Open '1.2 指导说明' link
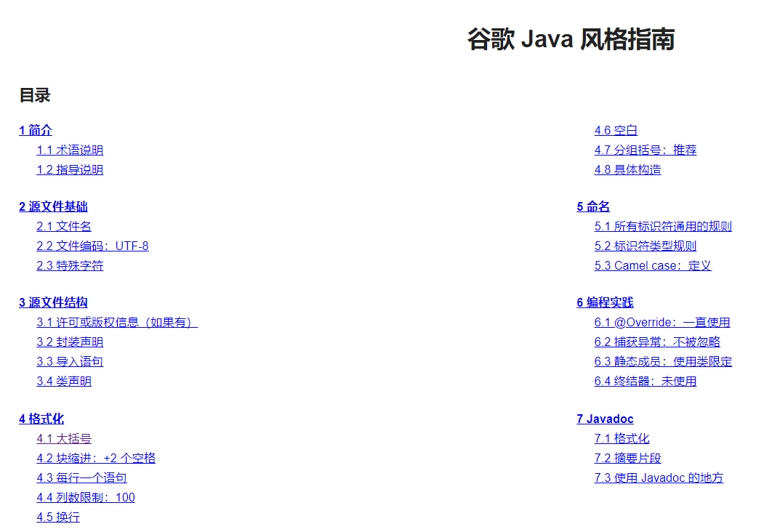Viewport: 780px width, 532px height. coord(70,169)
